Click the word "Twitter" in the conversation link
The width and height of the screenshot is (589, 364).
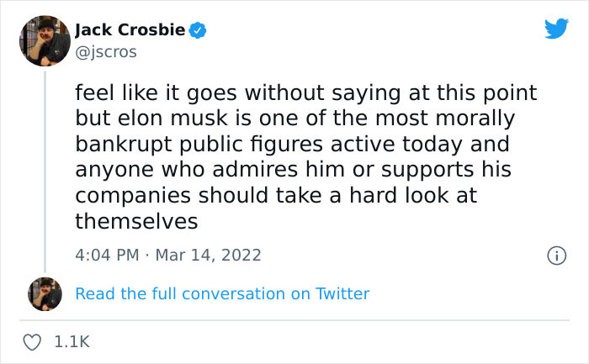pyautogui.click(x=342, y=294)
